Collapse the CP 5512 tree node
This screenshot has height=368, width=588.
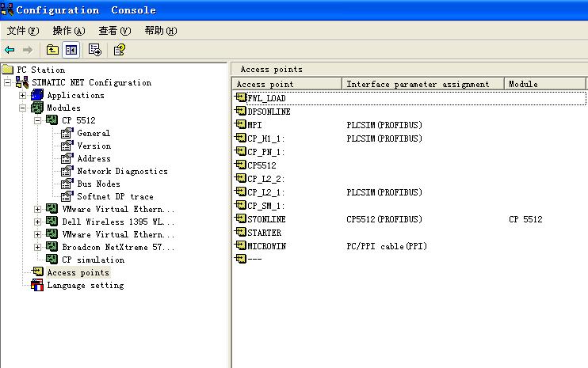coord(37,120)
